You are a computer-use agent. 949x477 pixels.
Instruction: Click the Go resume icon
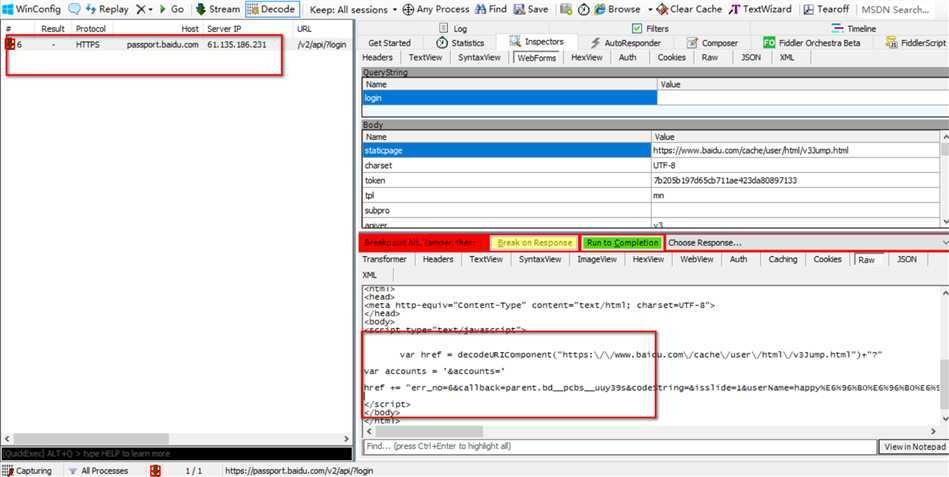tap(162, 9)
